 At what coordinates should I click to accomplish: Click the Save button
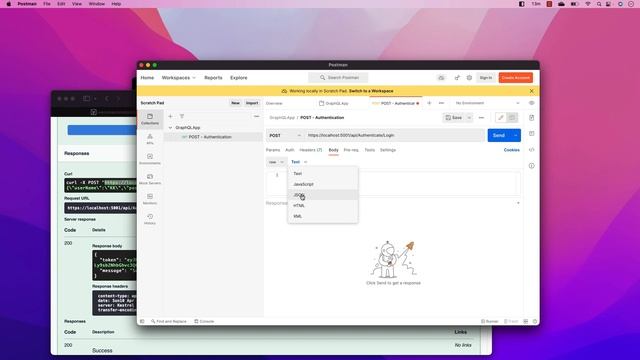[454, 118]
